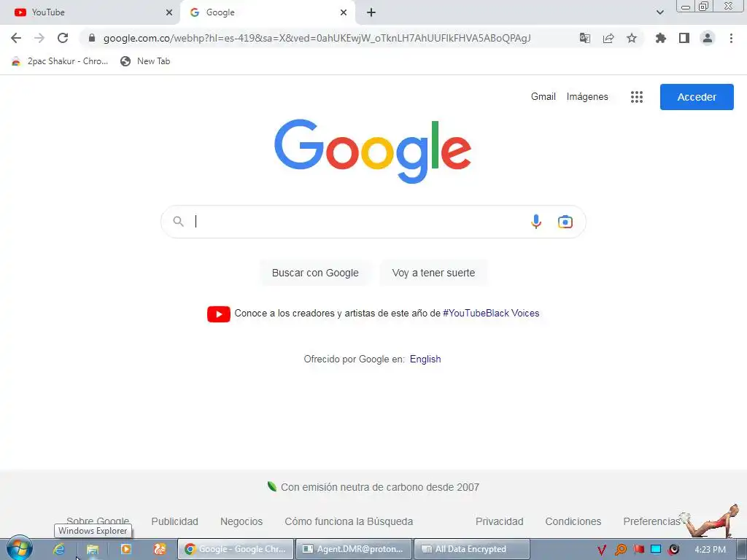Open Gmail link
747x560 pixels.
pos(543,97)
